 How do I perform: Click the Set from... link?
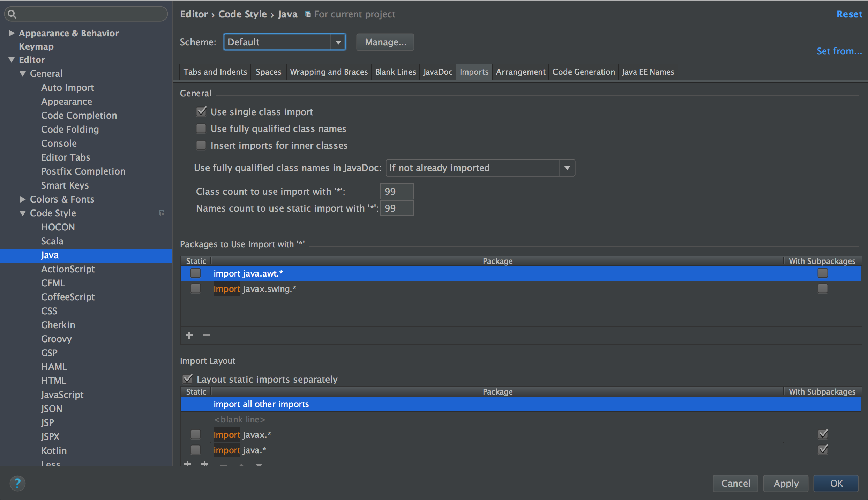[x=839, y=51]
